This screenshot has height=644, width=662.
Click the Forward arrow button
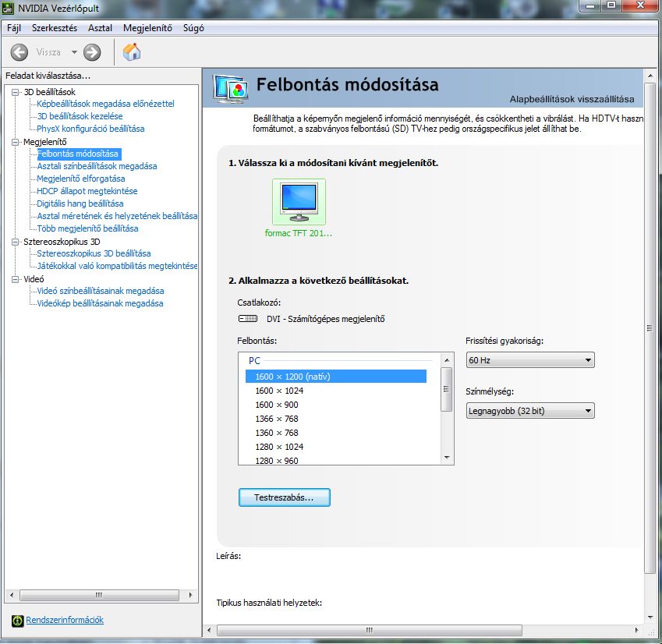[92, 52]
